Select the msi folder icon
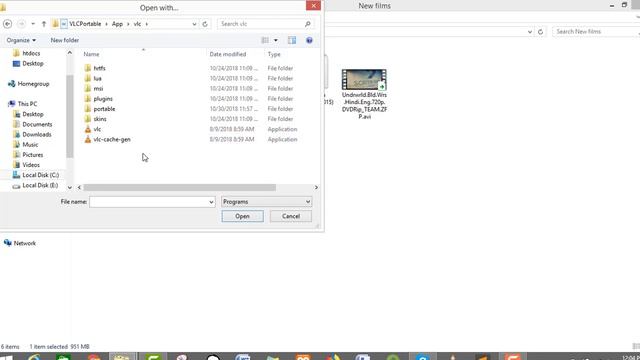 tap(87, 89)
